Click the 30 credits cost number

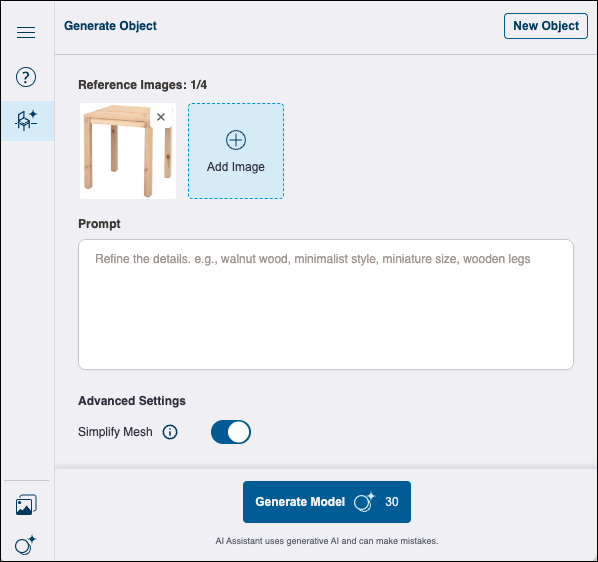392,502
